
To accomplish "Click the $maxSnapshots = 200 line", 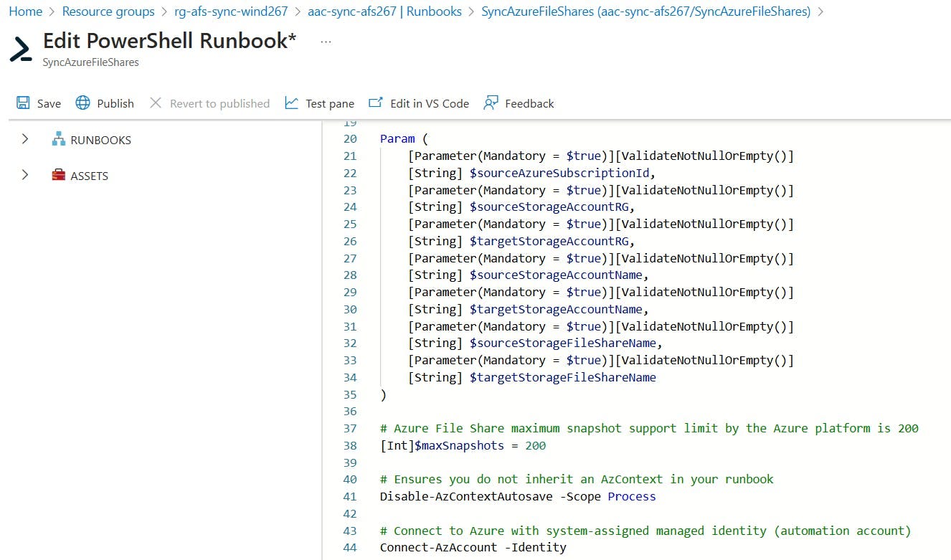I will click(463, 446).
